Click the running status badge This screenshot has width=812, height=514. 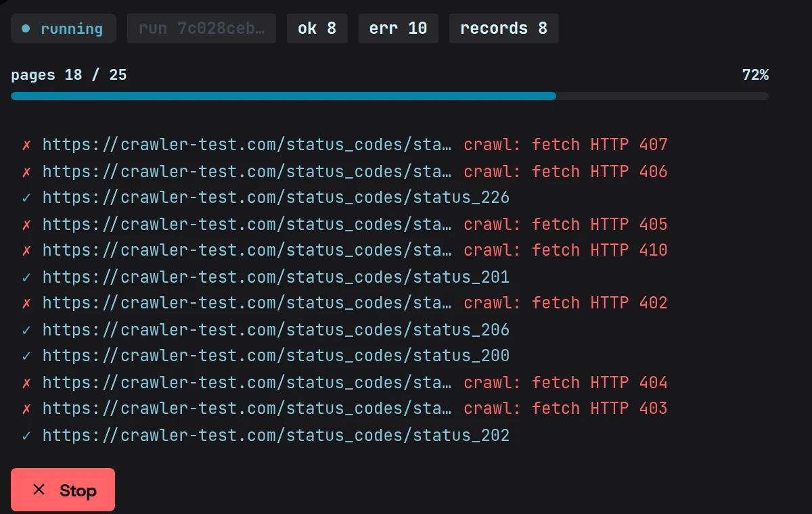coord(63,28)
